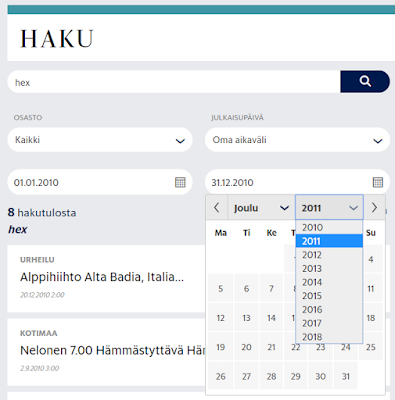Open the Joulu month dropdown

pos(261,208)
